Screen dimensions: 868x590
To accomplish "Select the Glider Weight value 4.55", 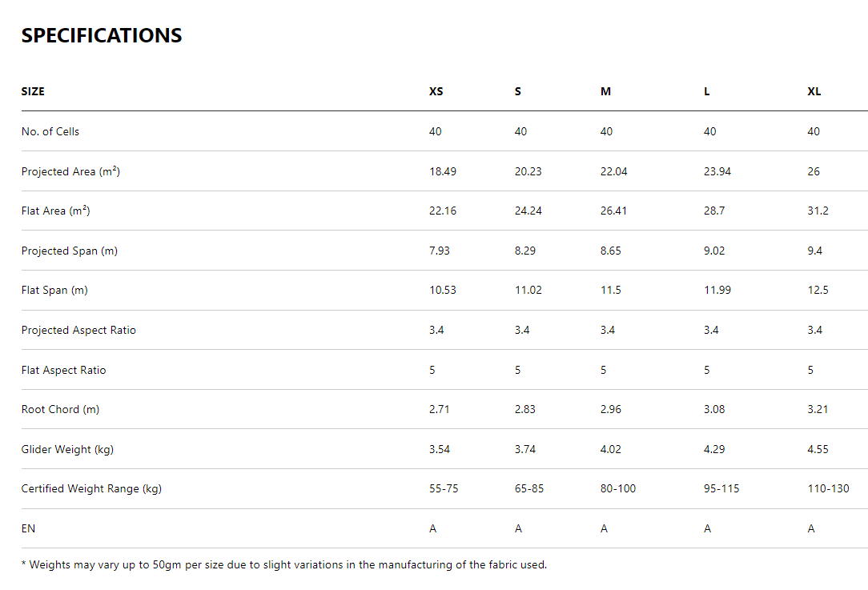I will 818,449.
